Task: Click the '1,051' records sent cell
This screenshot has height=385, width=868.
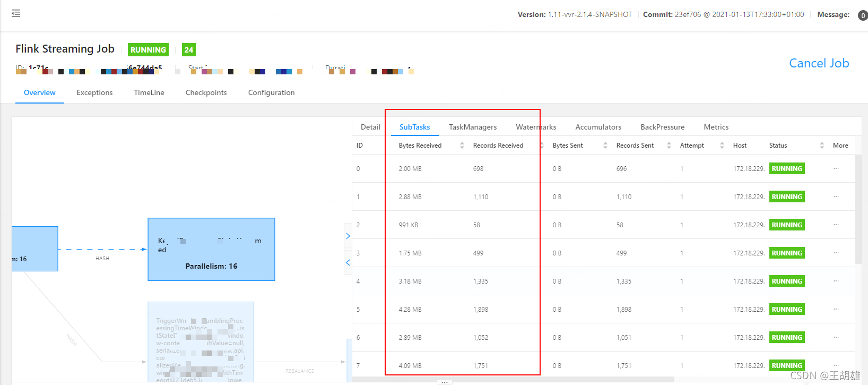Action: pyautogui.click(x=624, y=338)
